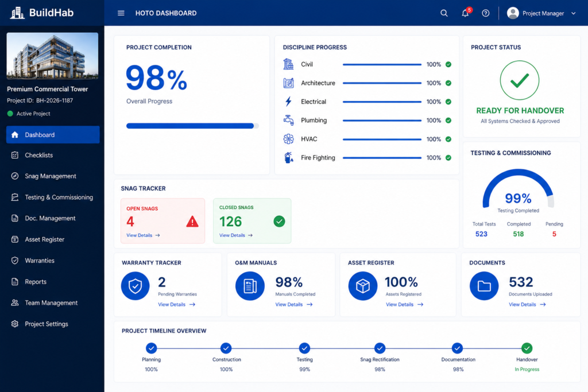588x392 pixels.
Task: Open Snag Management in the sidebar
Action: click(53, 176)
